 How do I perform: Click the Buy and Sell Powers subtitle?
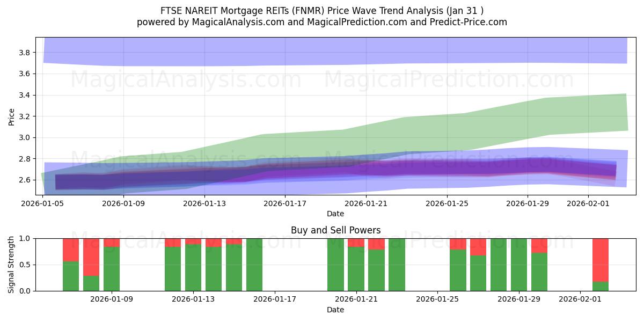pyautogui.click(x=335, y=231)
